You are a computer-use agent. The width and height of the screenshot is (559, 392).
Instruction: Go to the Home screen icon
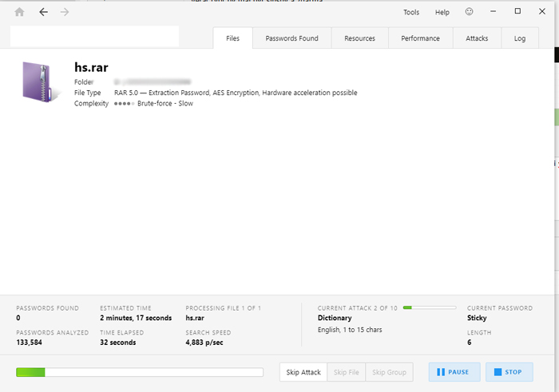tap(20, 12)
